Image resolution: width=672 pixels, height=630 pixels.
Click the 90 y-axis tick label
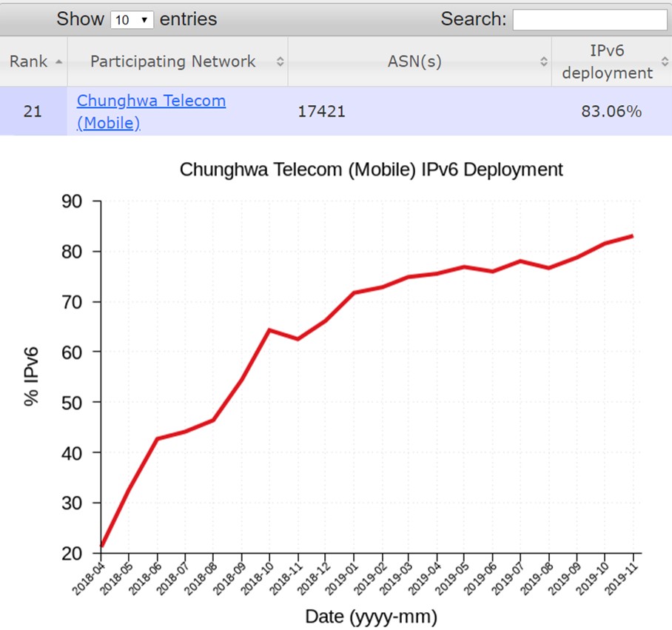72,201
